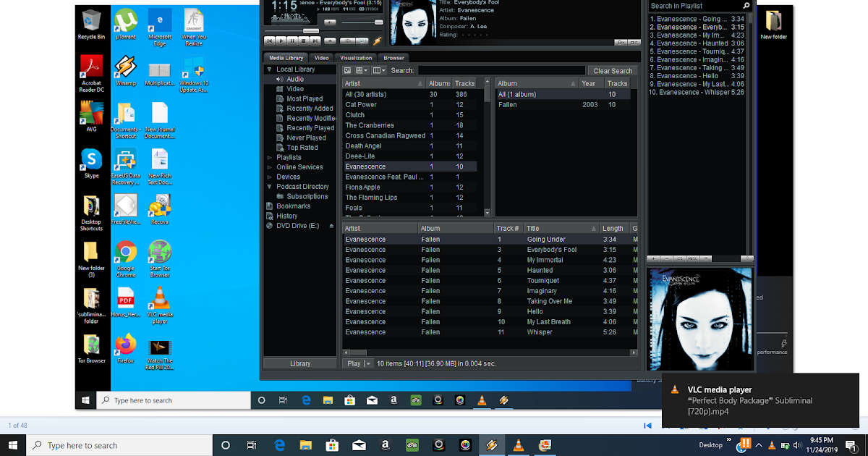
Task: Expand the Online Services node
Action: pos(270,167)
